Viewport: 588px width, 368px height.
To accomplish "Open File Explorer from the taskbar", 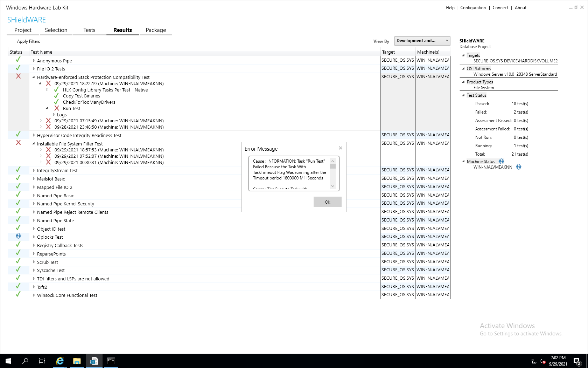I will point(77,361).
